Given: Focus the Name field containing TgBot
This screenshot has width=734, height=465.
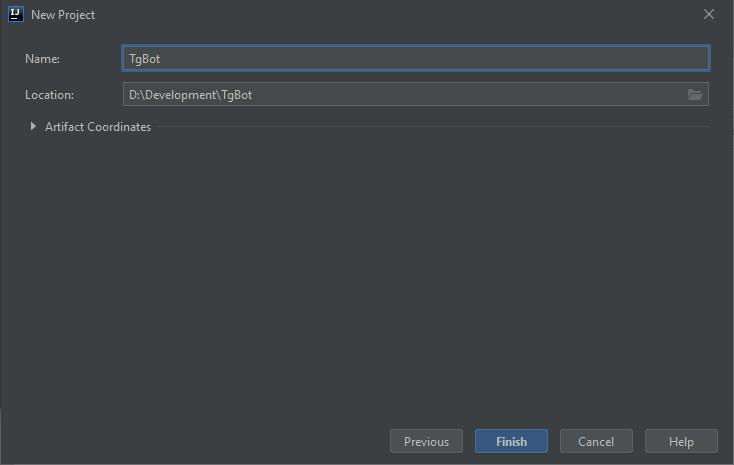Looking at the screenshot, I should [416, 59].
